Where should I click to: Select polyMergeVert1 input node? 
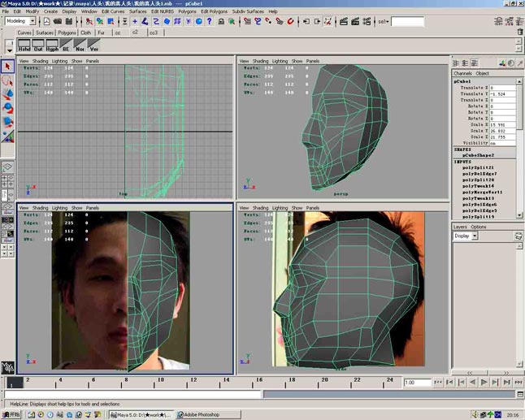coord(482,193)
